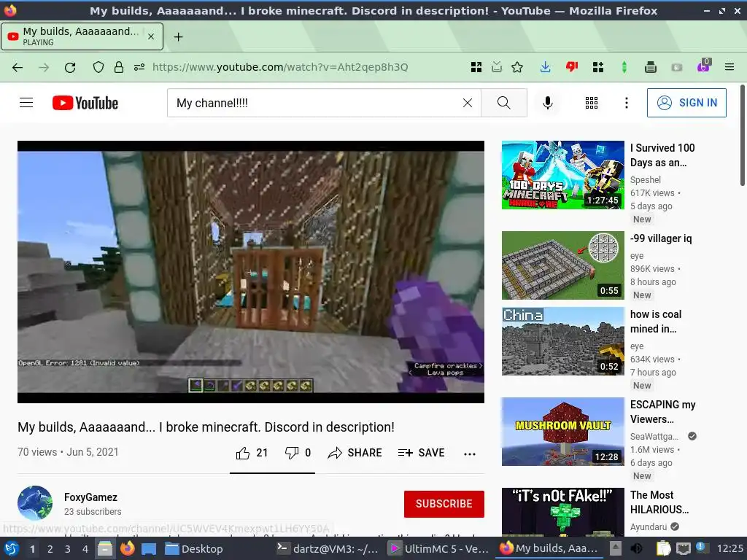
Task: Click SAVE to add video to playlist
Action: (421, 453)
